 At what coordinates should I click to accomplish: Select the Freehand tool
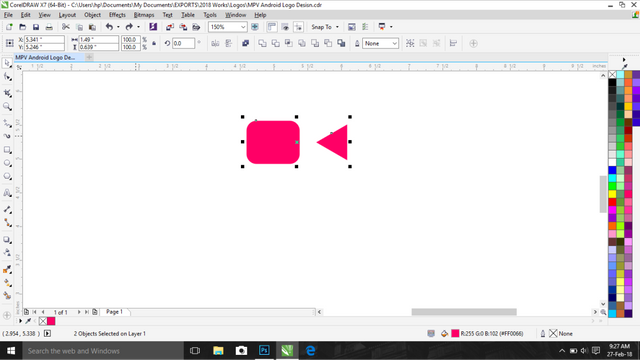[7, 123]
